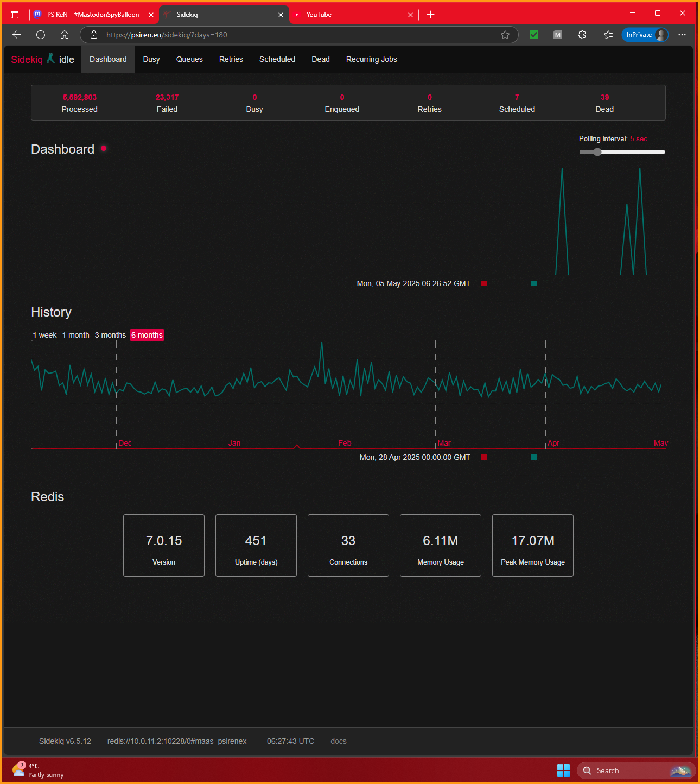The image size is (700, 784).
Task: Show 3 months history
Action: coord(110,335)
